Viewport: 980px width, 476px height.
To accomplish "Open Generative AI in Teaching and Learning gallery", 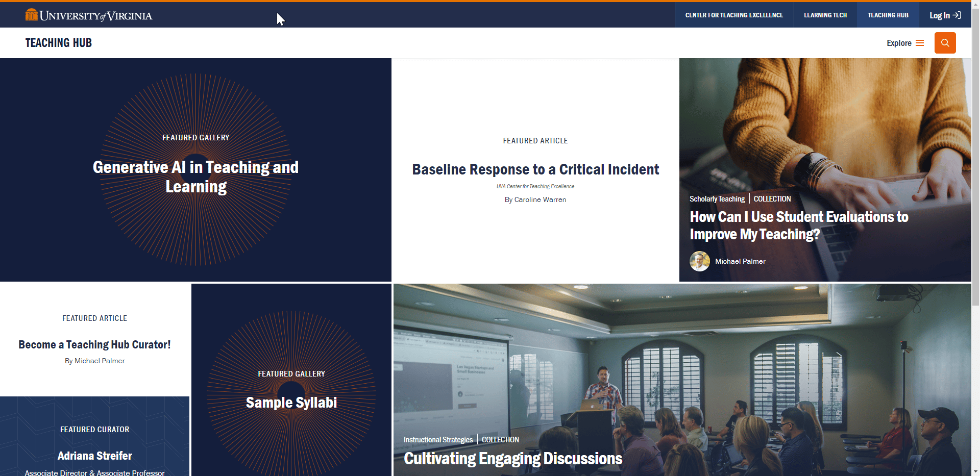I will [195, 177].
